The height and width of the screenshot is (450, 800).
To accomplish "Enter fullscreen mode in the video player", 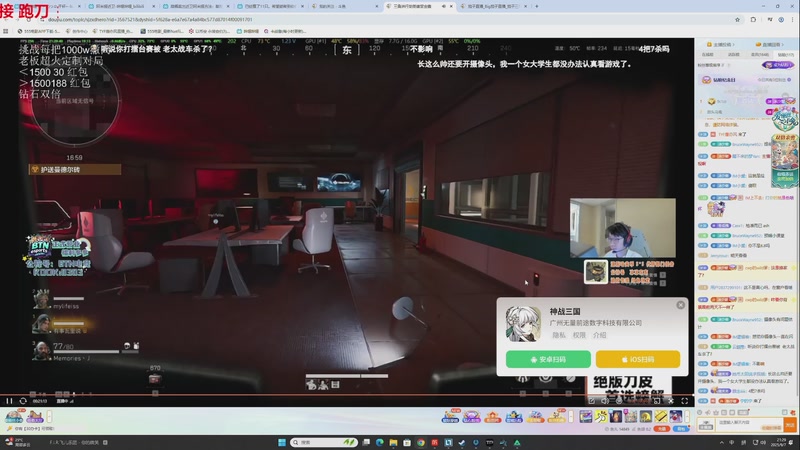I will pos(685,401).
